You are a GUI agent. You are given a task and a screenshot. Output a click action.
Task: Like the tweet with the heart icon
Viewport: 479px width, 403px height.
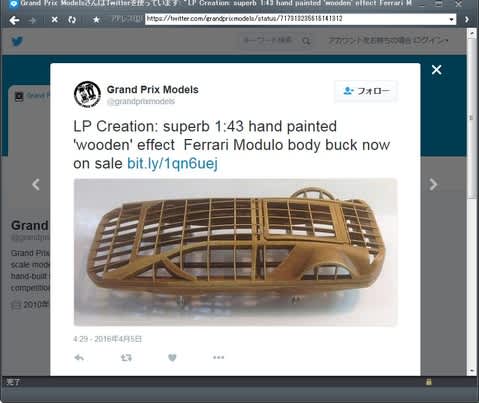point(172,358)
